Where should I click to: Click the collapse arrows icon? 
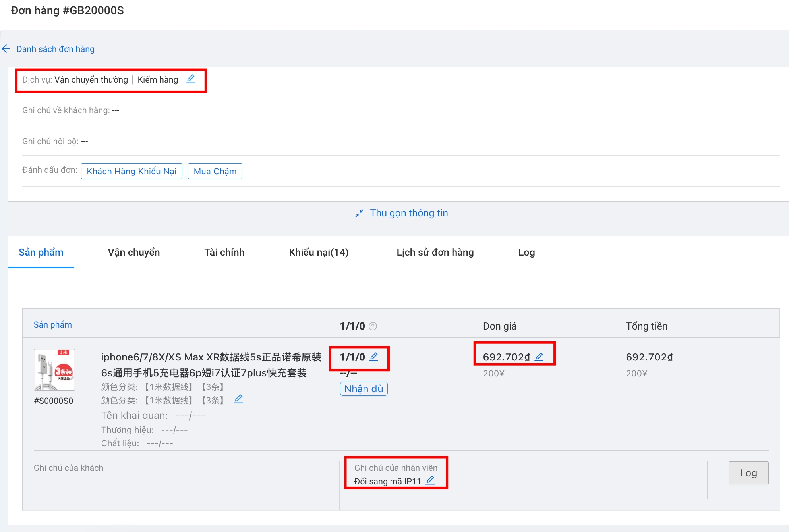point(359,214)
